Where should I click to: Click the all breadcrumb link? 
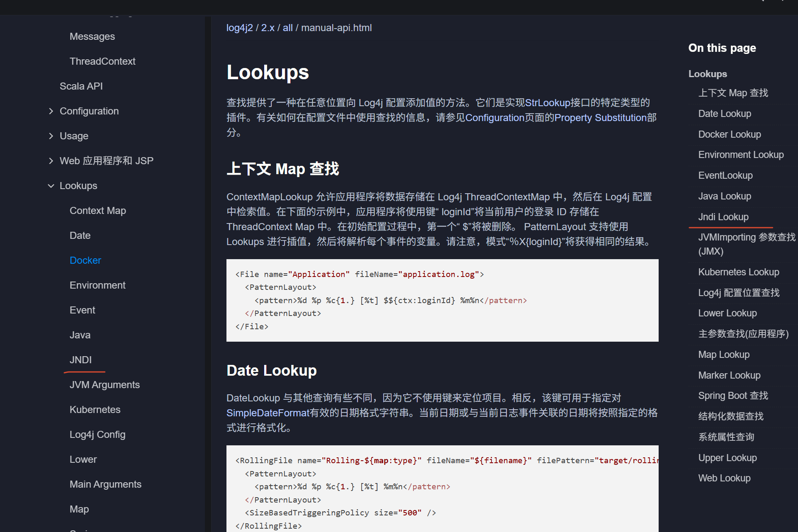click(x=287, y=28)
